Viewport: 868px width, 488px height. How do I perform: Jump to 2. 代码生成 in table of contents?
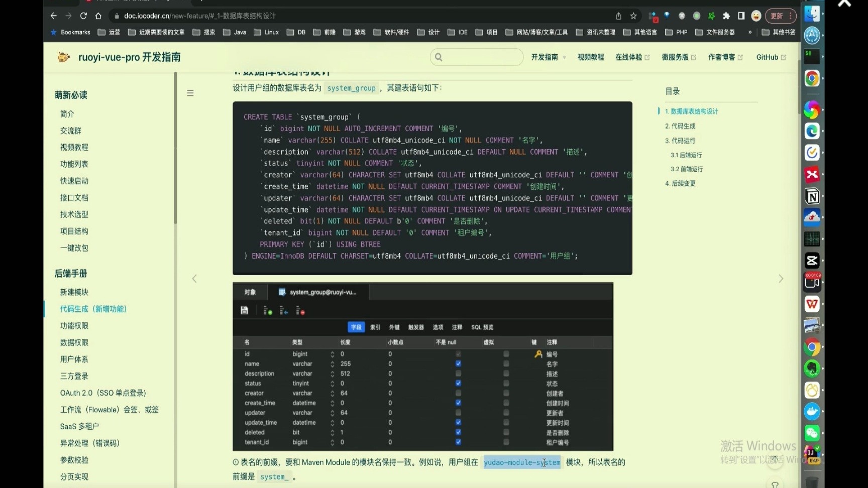[680, 126]
